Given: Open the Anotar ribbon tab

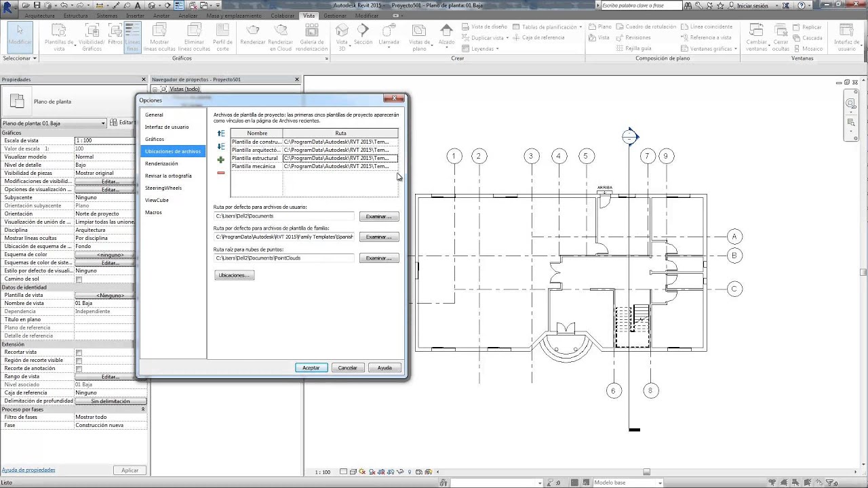Looking at the screenshot, I should [x=162, y=16].
